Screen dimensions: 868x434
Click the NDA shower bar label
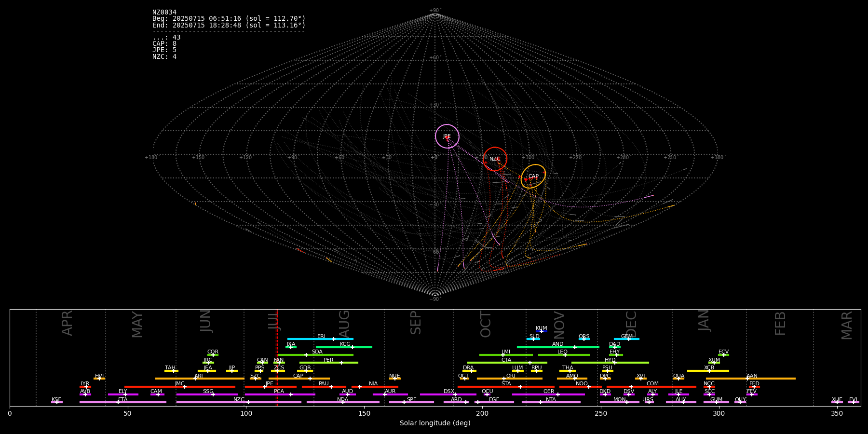[x=343, y=400]
